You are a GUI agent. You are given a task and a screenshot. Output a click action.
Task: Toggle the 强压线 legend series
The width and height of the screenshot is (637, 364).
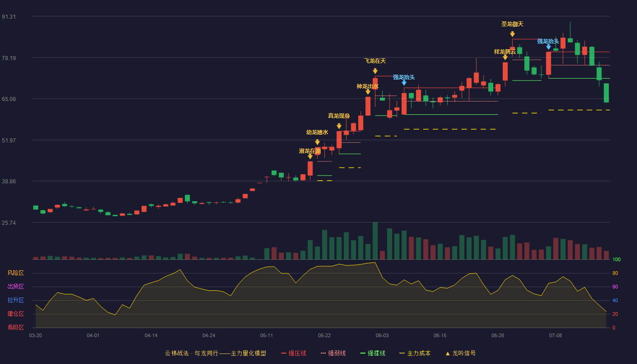pyautogui.click(x=293, y=353)
